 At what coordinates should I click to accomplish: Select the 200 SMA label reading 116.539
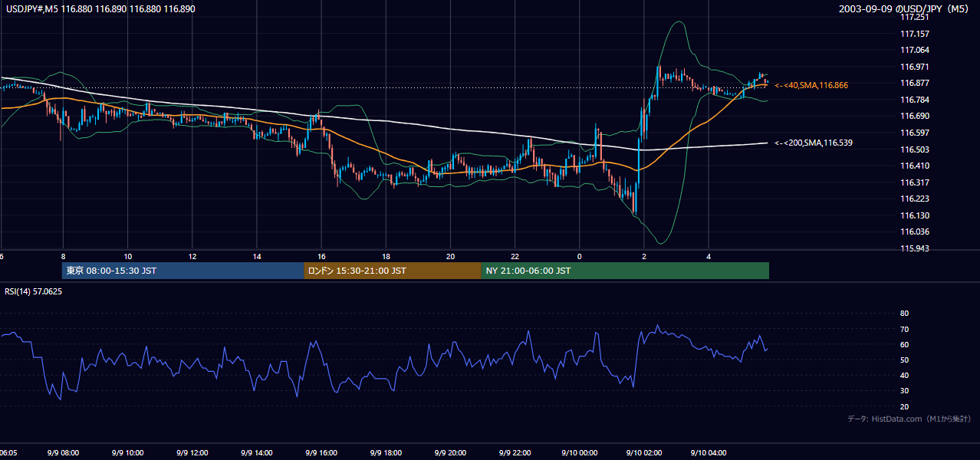point(814,143)
